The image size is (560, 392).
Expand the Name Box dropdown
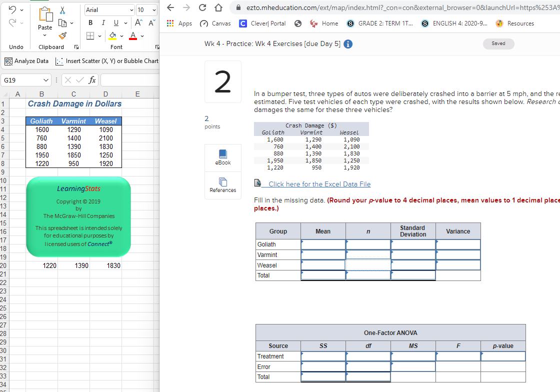[46, 80]
